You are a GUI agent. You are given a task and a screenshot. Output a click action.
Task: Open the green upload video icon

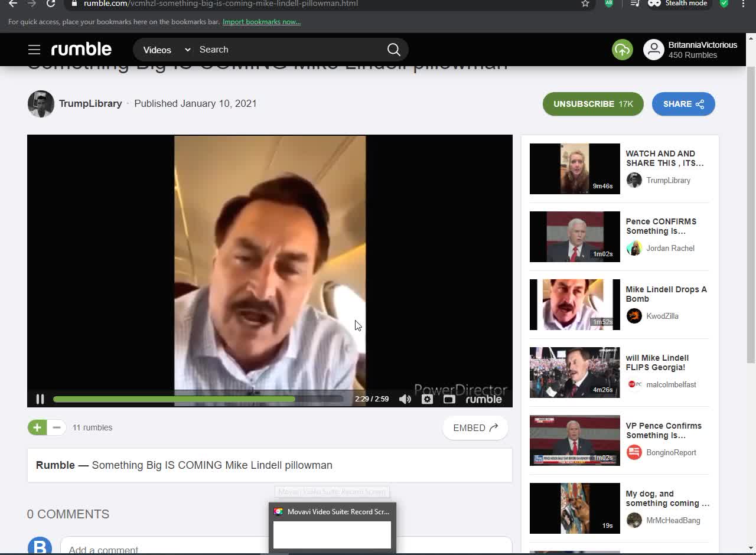622,50
